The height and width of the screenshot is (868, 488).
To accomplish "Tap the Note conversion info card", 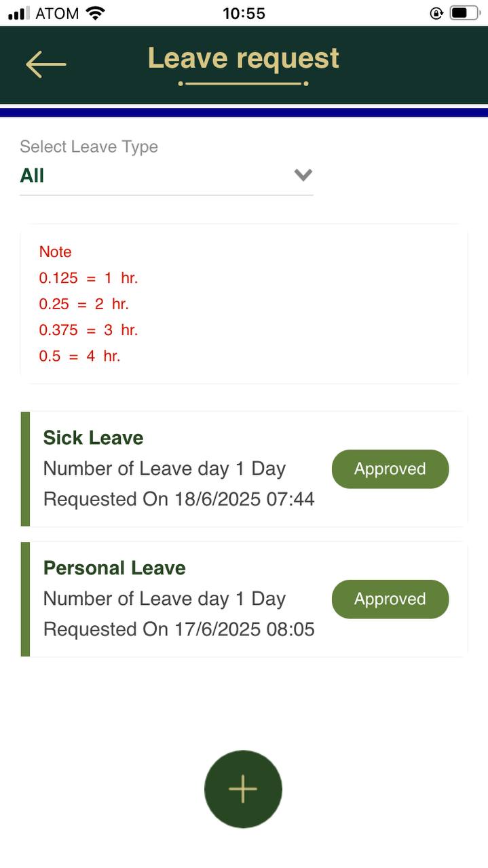I will point(244,304).
